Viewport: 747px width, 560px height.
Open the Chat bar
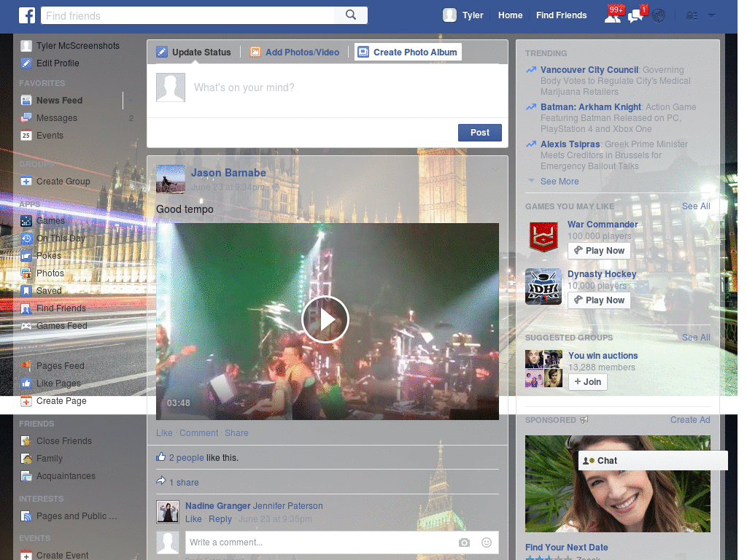[653, 461]
